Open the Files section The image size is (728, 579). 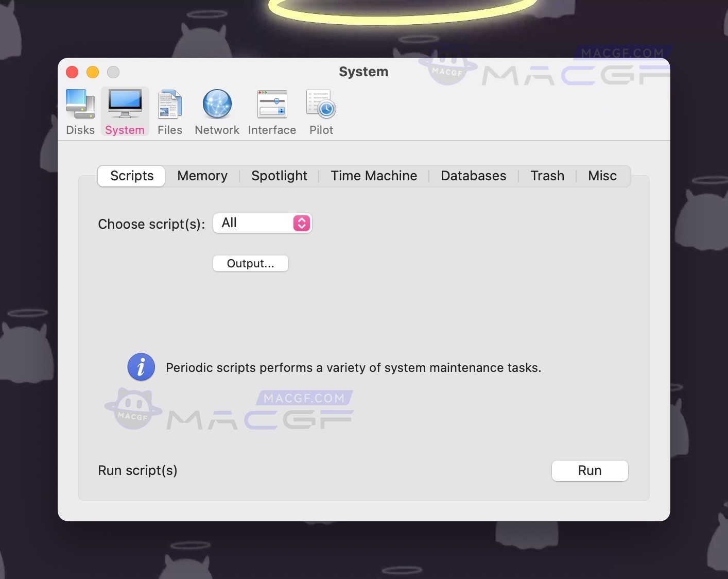click(169, 111)
